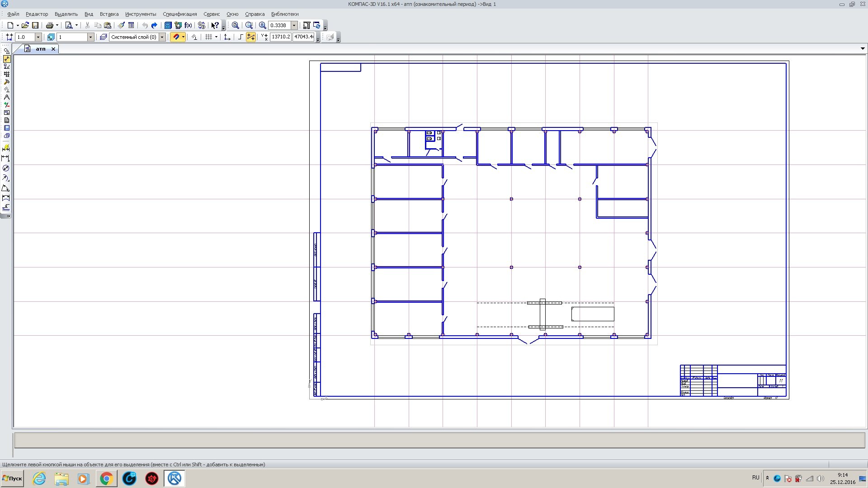Image resolution: width=868 pixels, height=488 pixels.
Task: Click the Пуск start button
Action: (12, 478)
